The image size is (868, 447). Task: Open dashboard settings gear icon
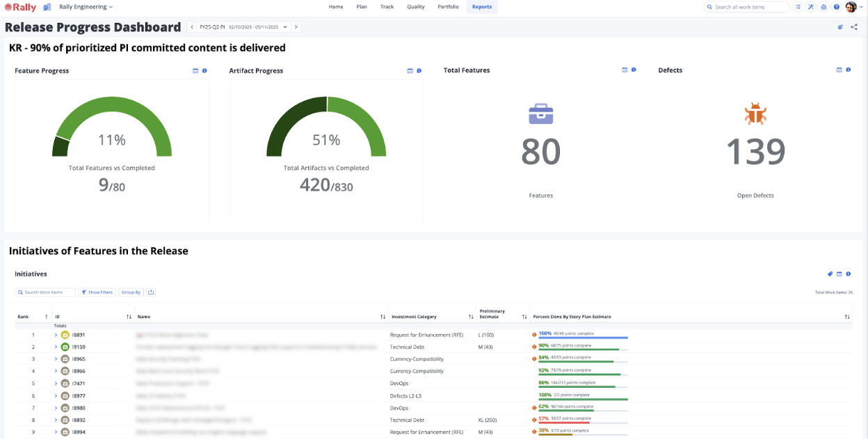pos(840,27)
